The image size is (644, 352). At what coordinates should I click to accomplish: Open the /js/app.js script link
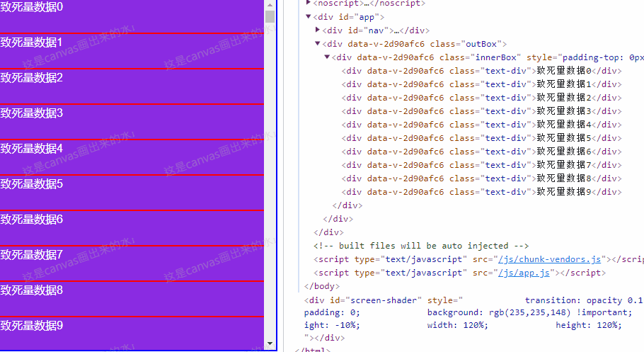(524, 273)
